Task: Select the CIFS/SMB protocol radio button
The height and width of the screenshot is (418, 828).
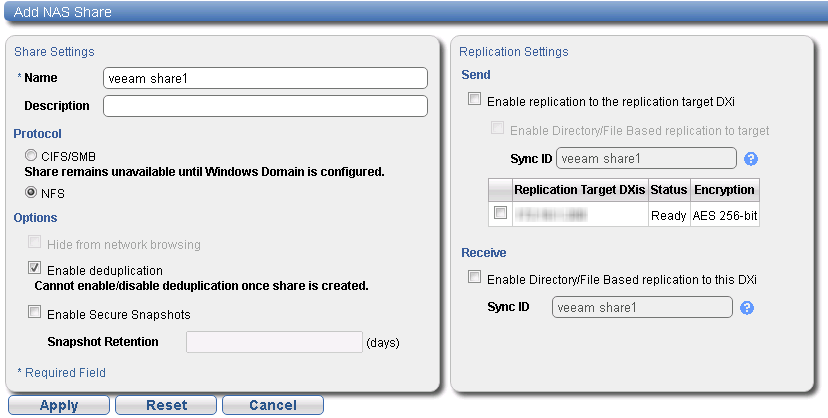Action: click(x=31, y=156)
